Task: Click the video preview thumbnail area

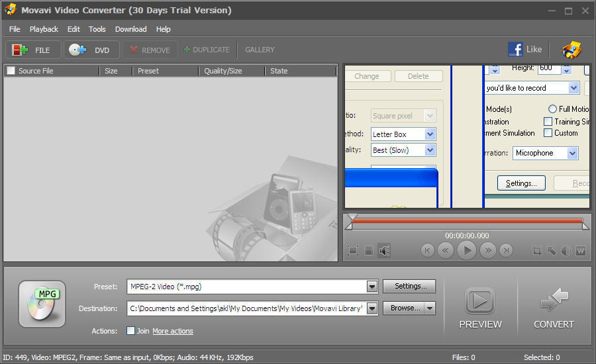Action: [x=467, y=136]
